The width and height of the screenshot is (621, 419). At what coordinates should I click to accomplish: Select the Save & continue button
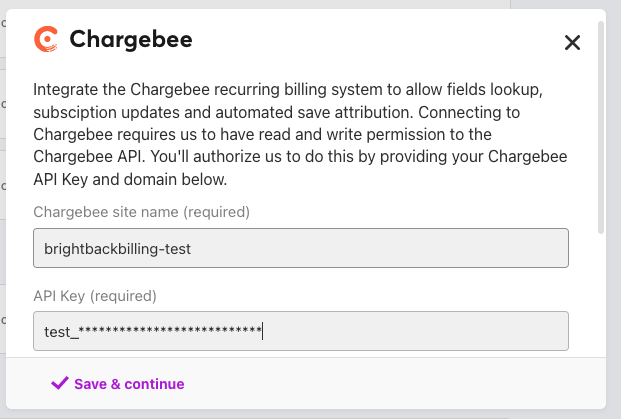click(x=118, y=383)
